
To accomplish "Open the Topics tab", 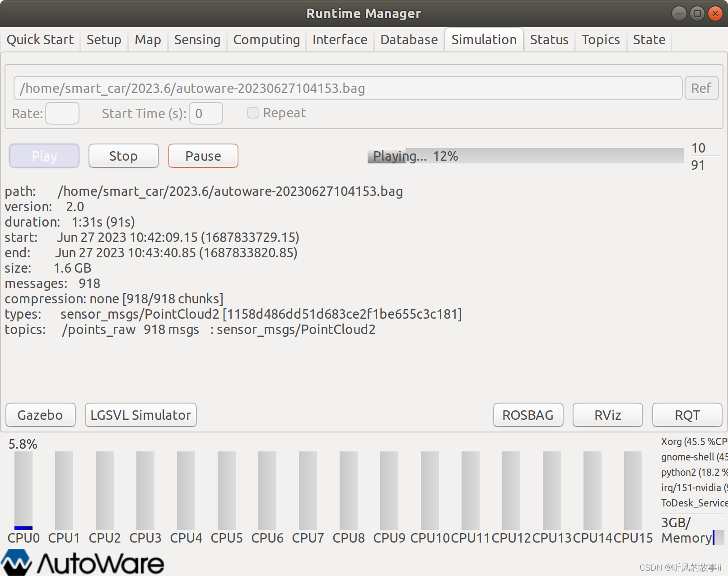I will [601, 39].
